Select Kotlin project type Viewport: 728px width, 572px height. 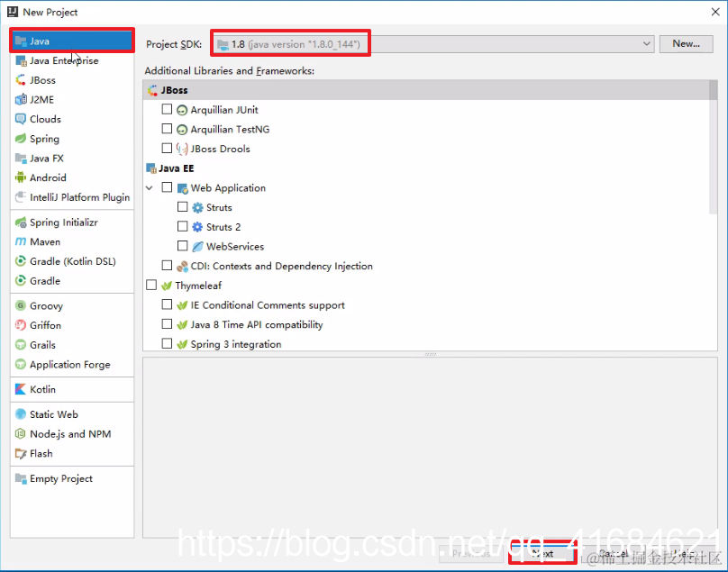[72, 389]
